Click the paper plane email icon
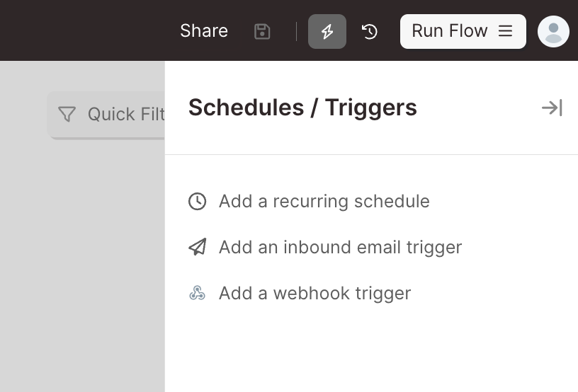578x392 pixels. [198, 247]
